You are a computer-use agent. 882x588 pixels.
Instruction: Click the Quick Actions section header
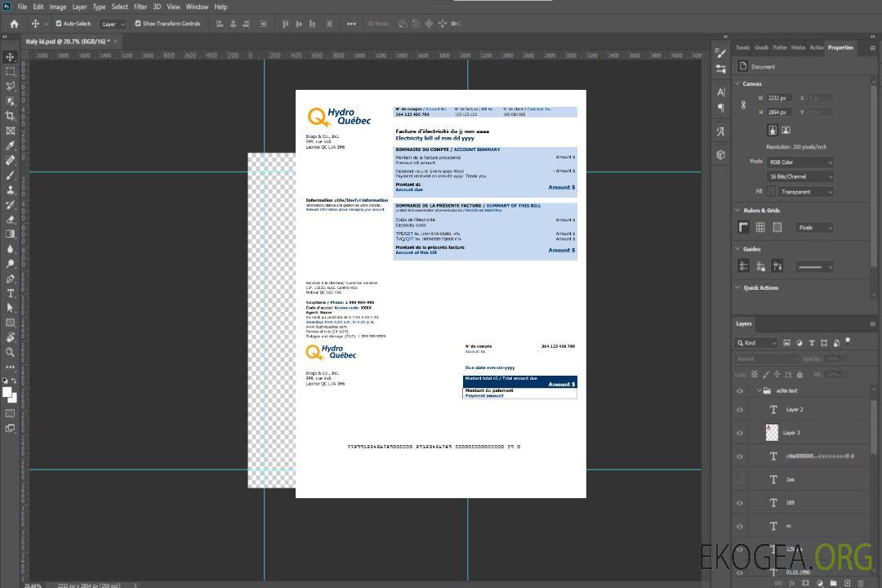click(x=760, y=287)
